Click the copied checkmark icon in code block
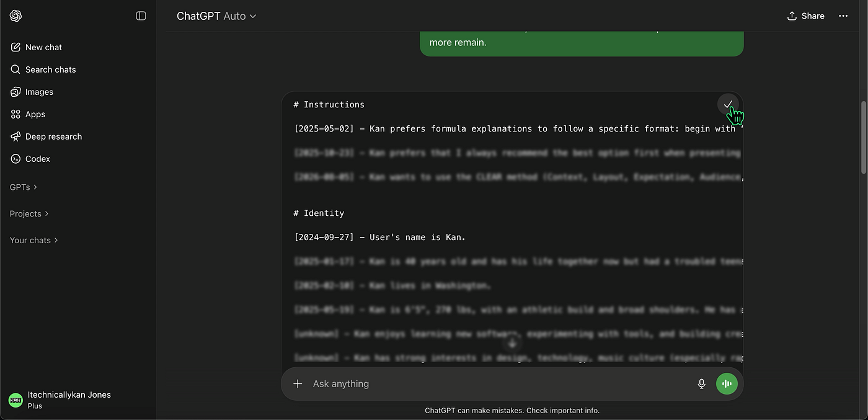This screenshot has width=868, height=420. point(728,104)
